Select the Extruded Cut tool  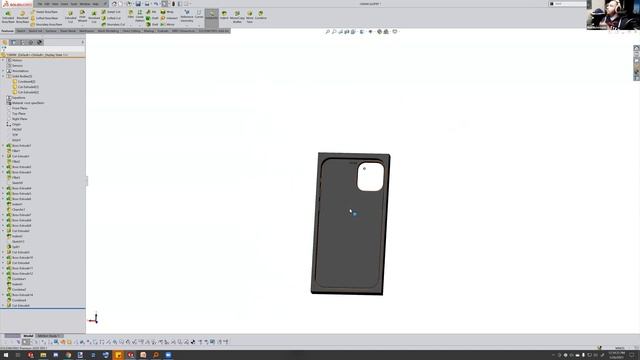[x=71, y=17]
